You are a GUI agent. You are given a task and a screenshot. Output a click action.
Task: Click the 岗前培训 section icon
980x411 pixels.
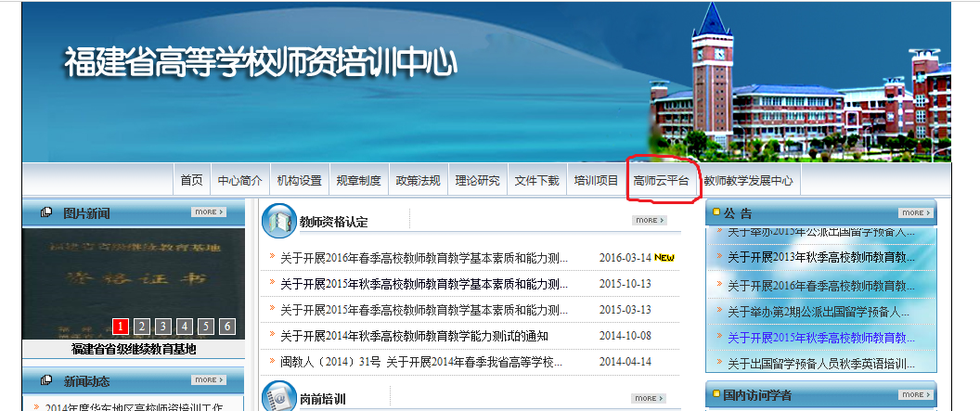click(x=278, y=398)
